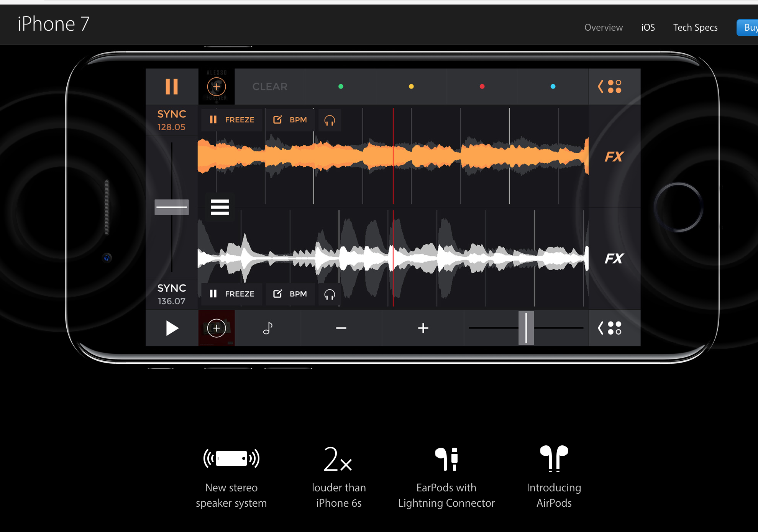Toggle SYNC on the top deck 128.05

click(x=172, y=120)
